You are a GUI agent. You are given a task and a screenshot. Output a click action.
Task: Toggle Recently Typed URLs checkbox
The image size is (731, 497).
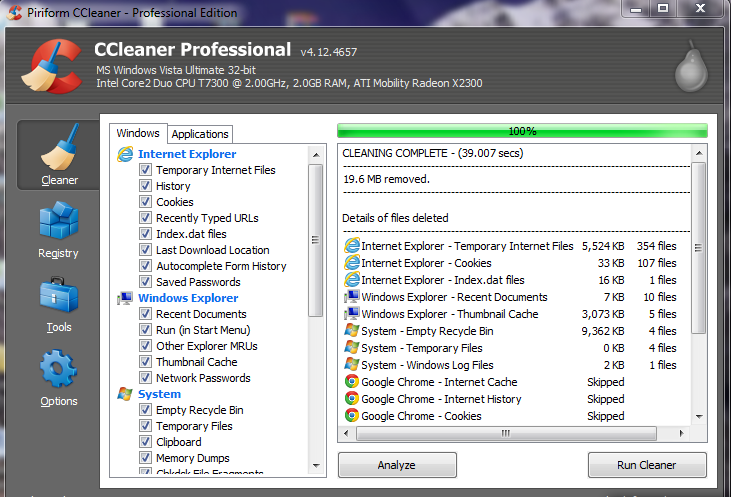pos(145,218)
